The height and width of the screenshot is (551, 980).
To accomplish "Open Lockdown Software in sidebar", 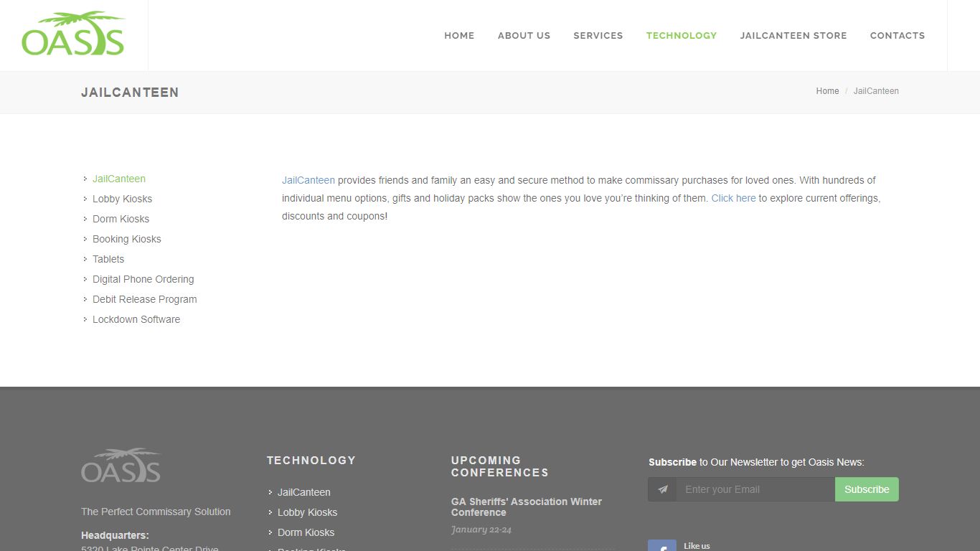I will coord(136,319).
